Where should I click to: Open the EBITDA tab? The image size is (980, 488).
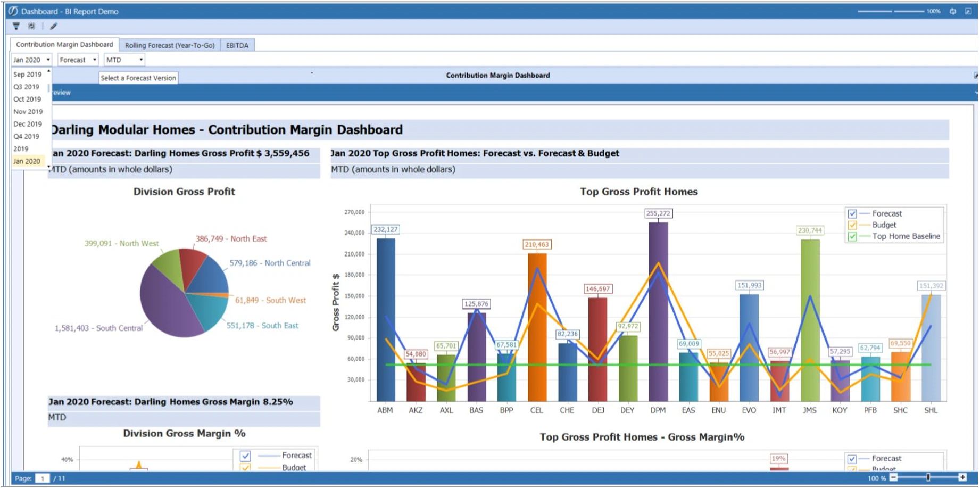coord(237,46)
